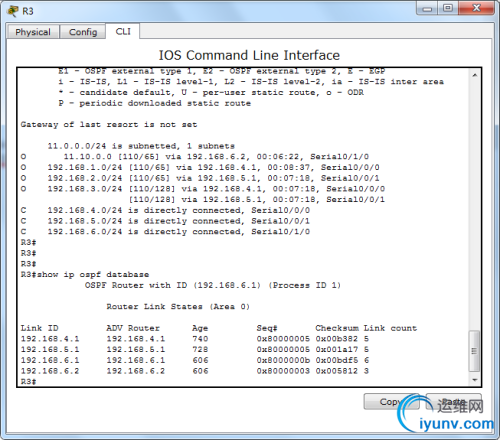
Task: Click the 'Router Link States (Area 0)' heading
Action: click(x=178, y=307)
